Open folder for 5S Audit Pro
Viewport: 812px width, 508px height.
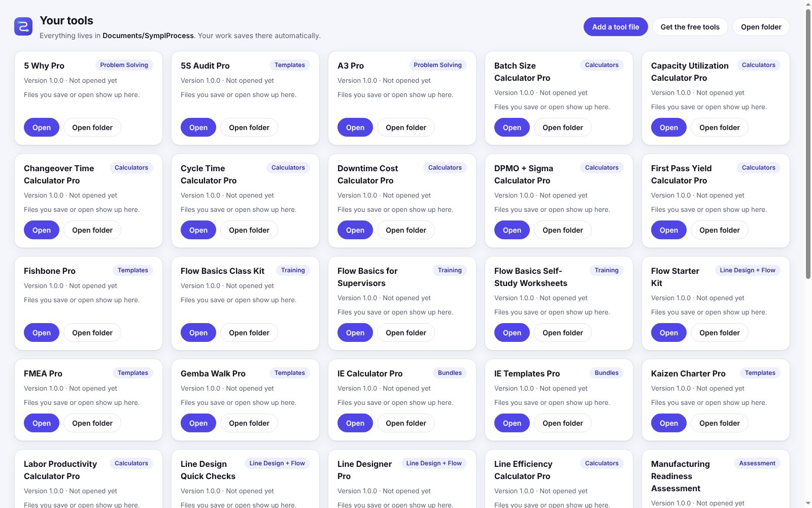(249, 128)
